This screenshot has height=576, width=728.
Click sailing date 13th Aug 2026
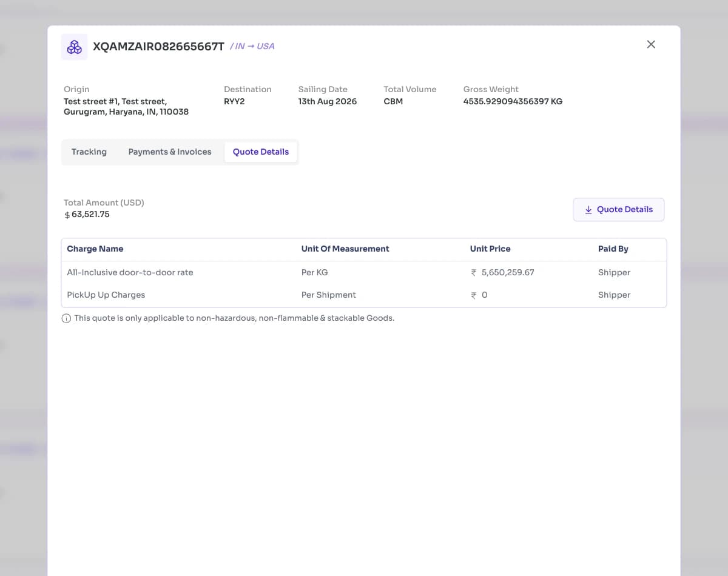[x=328, y=102]
